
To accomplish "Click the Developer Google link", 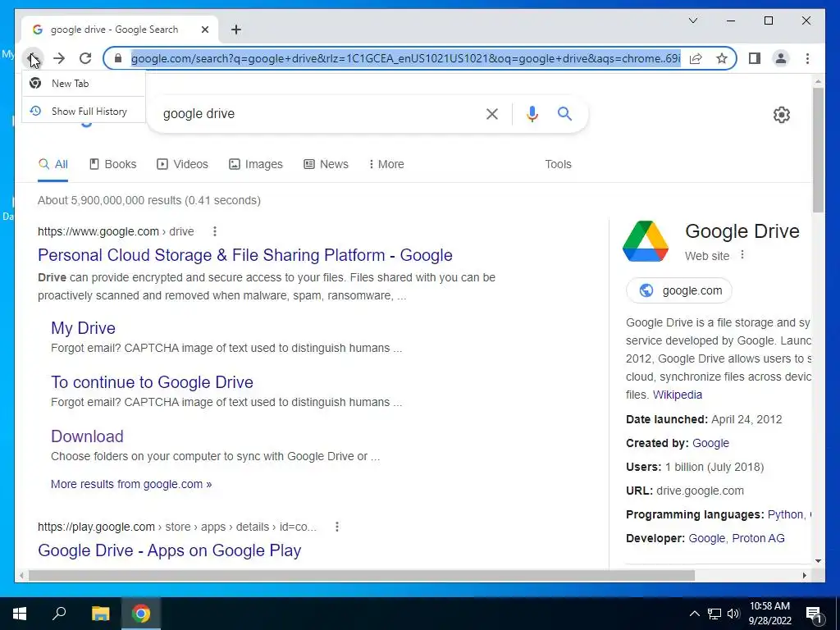I will [708, 538].
